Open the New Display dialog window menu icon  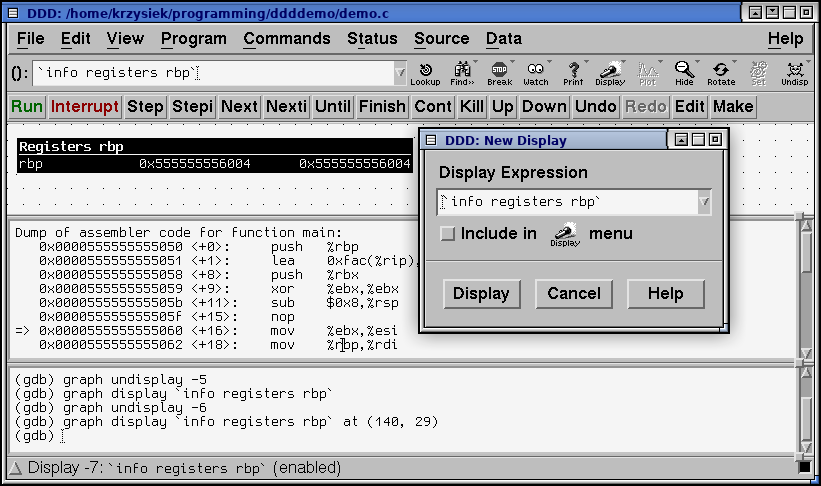(431, 140)
